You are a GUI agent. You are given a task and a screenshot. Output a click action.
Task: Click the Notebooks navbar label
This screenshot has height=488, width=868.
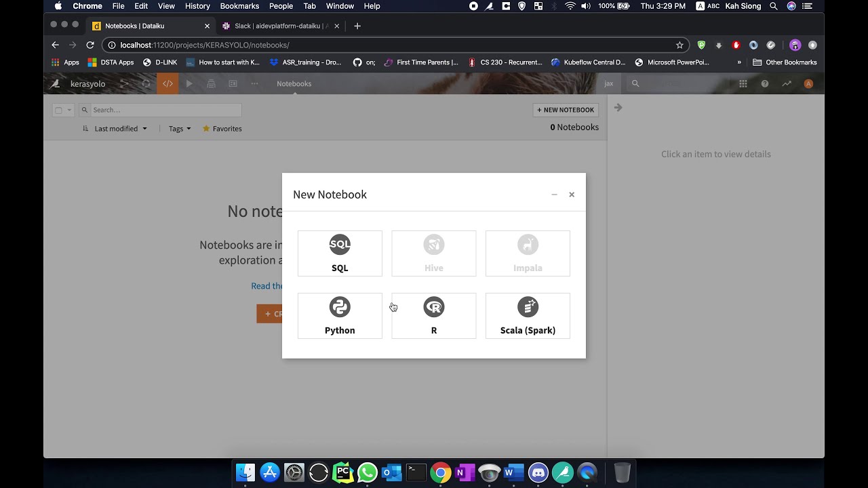(294, 83)
